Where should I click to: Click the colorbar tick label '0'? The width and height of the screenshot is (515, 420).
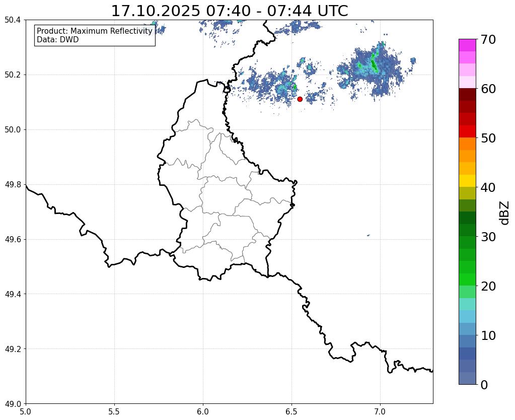pyautogui.click(x=484, y=385)
